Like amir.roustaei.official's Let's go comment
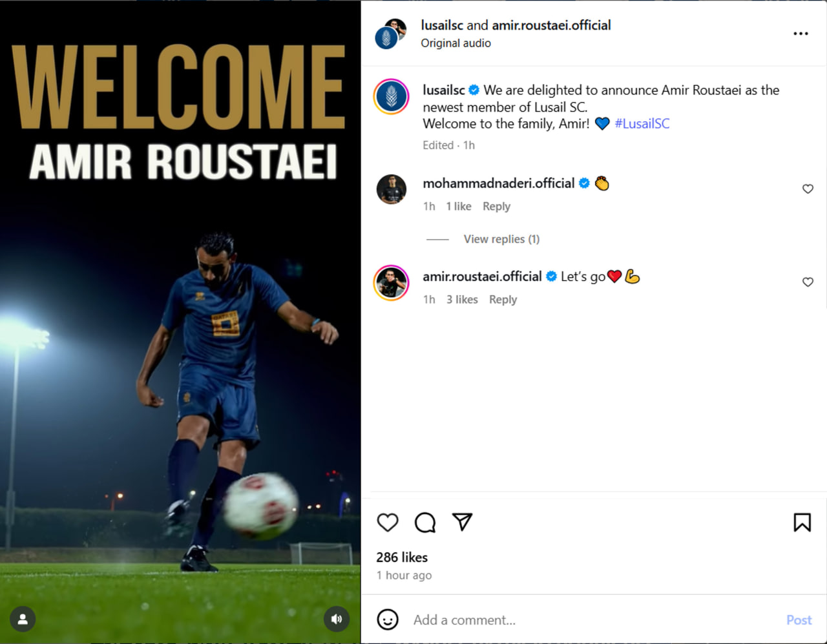 click(x=808, y=282)
